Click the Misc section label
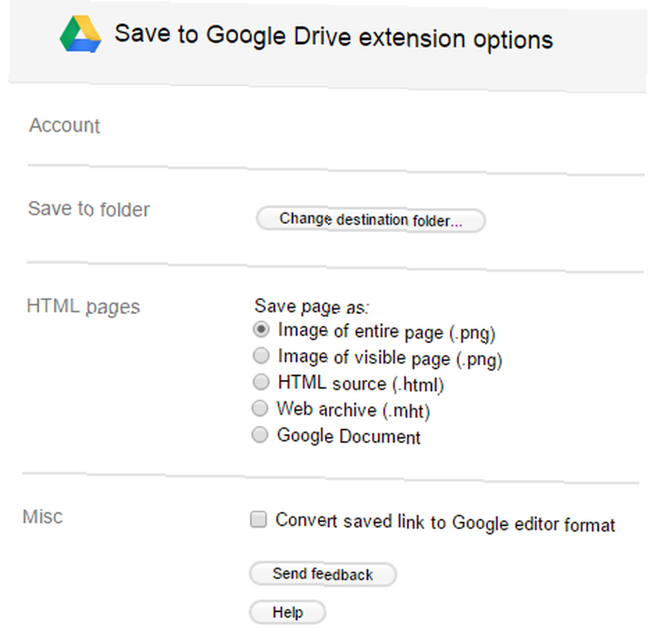Image resolution: width=649 pixels, height=644 pixels. coord(43,517)
